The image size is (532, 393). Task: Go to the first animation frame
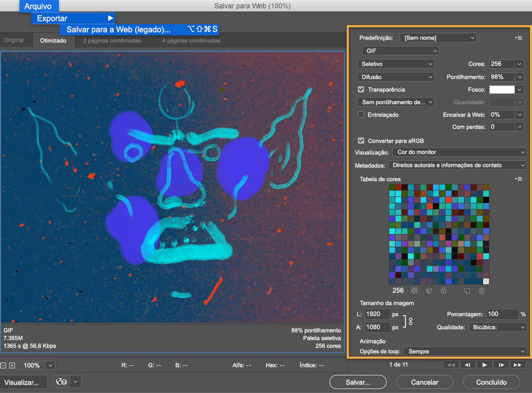pos(451,365)
